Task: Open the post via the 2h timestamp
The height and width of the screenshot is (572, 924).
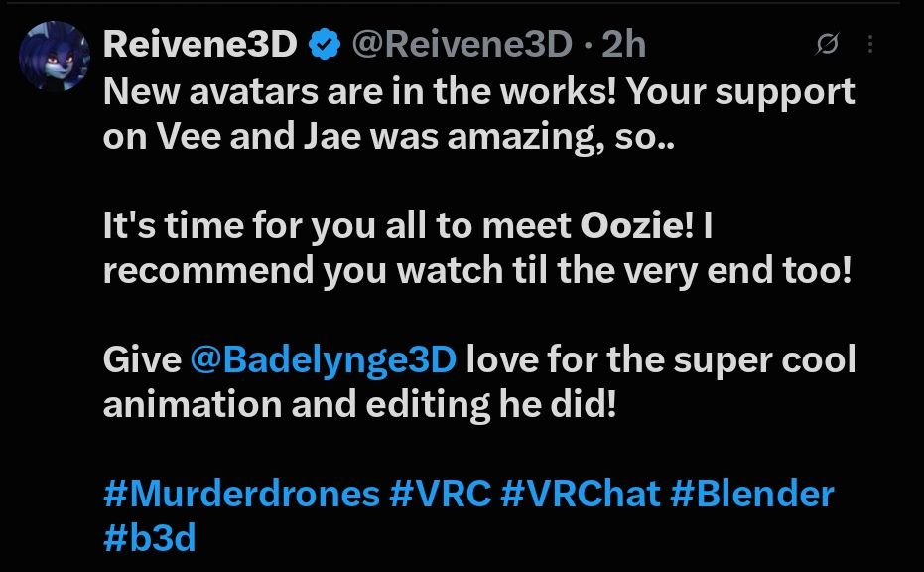Action: coord(623,45)
